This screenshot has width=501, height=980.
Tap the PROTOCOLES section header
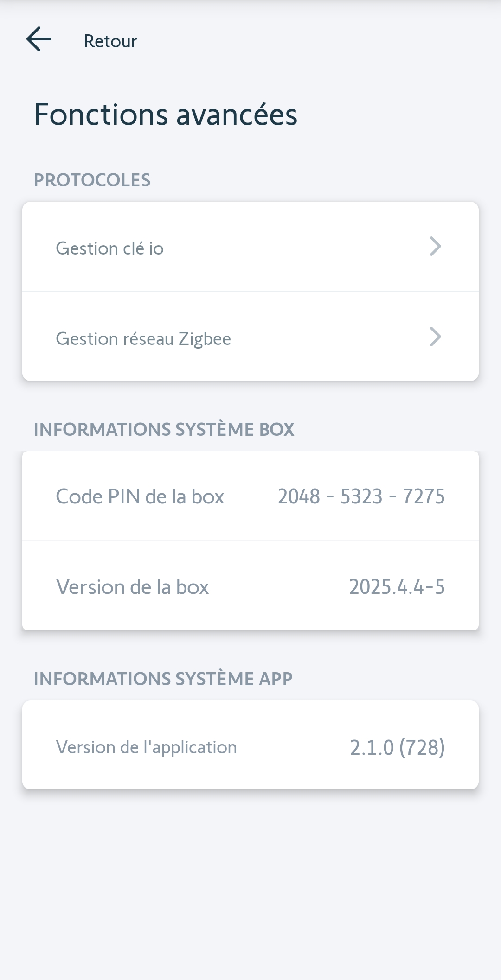(x=92, y=180)
